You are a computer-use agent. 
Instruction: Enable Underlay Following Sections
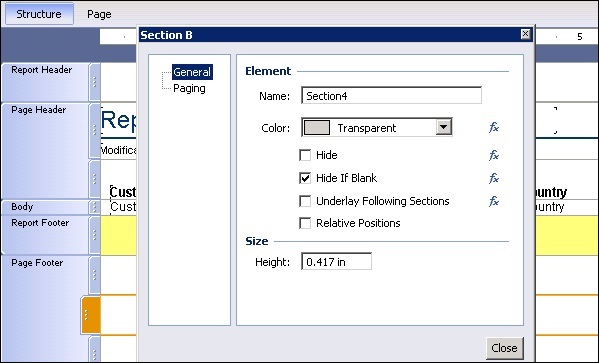click(x=305, y=201)
